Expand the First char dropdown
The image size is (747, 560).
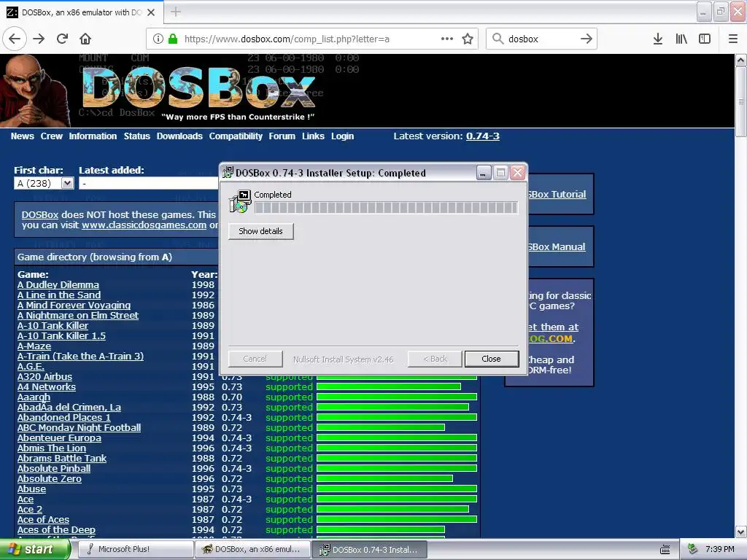[x=68, y=183]
